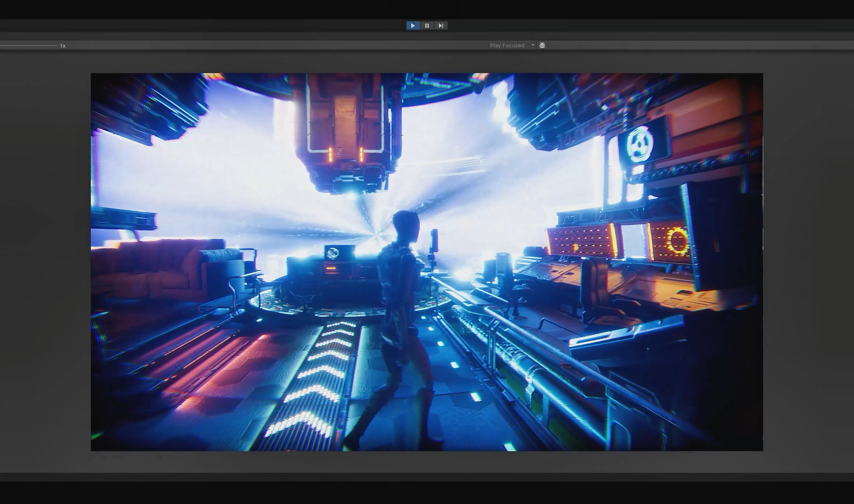854x504 pixels.
Task: Click inside the game view render
Action: click(427, 262)
